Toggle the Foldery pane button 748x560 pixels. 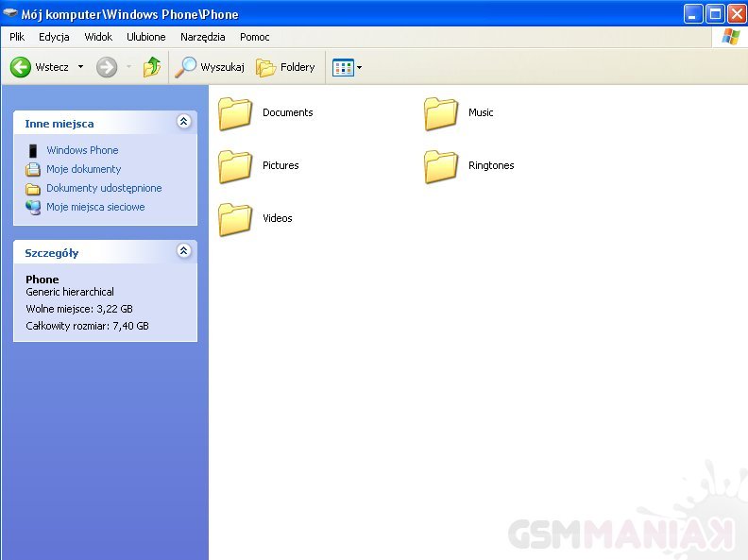(285, 67)
